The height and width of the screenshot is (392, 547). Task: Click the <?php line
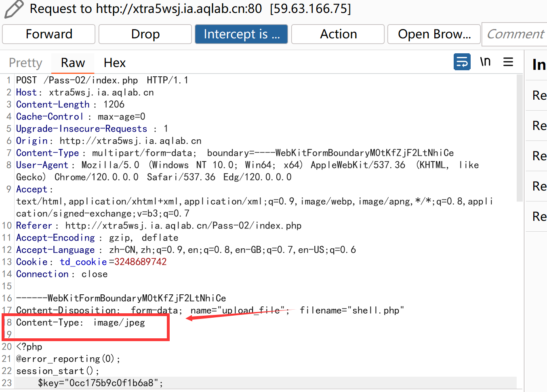click(x=29, y=347)
